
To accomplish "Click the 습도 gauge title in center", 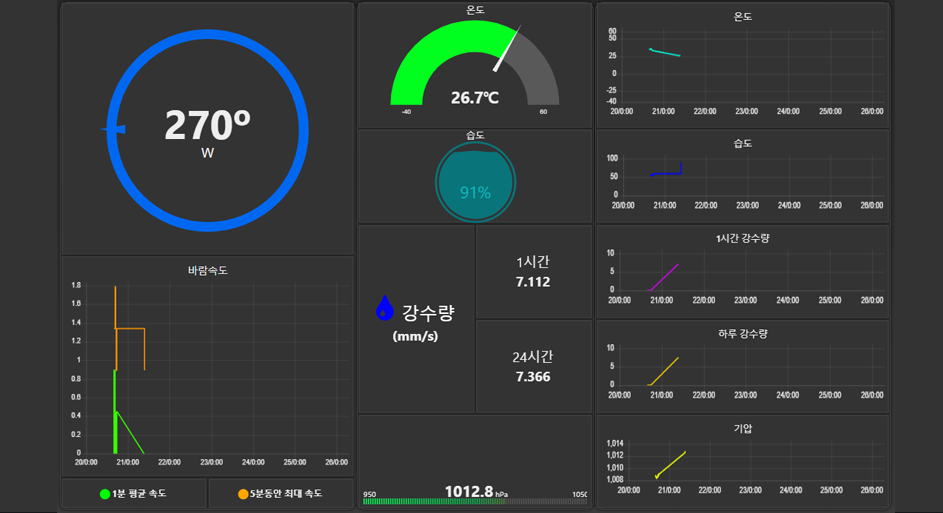I will (x=475, y=136).
